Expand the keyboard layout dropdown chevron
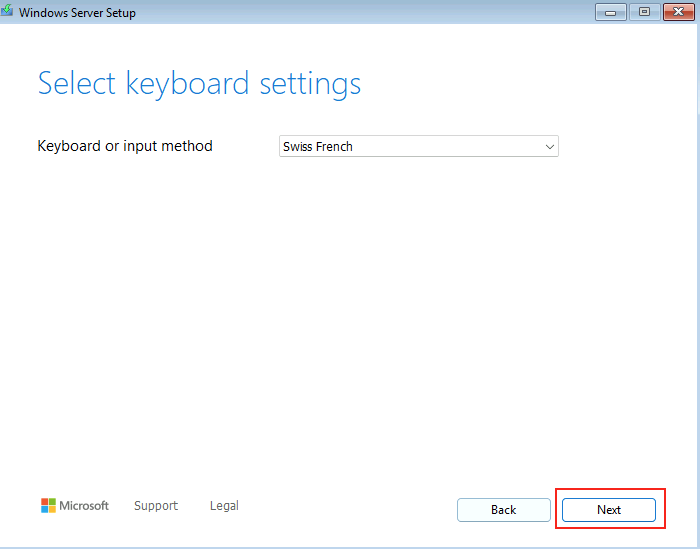The width and height of the screenshot is (700, 549). (550, 146)
